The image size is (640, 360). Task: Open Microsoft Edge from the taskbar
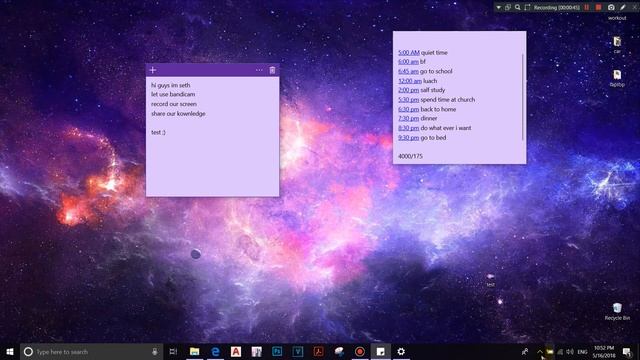coord(215,351)
